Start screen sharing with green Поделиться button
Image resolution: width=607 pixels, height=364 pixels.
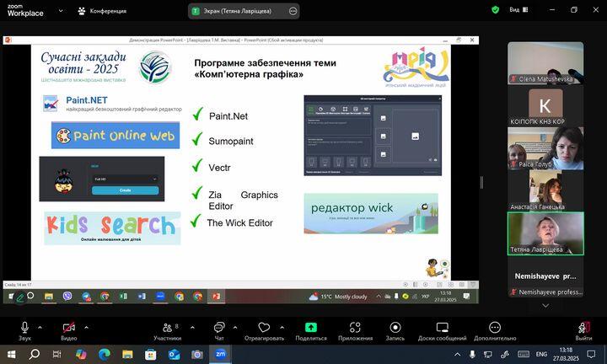(311, 331)
